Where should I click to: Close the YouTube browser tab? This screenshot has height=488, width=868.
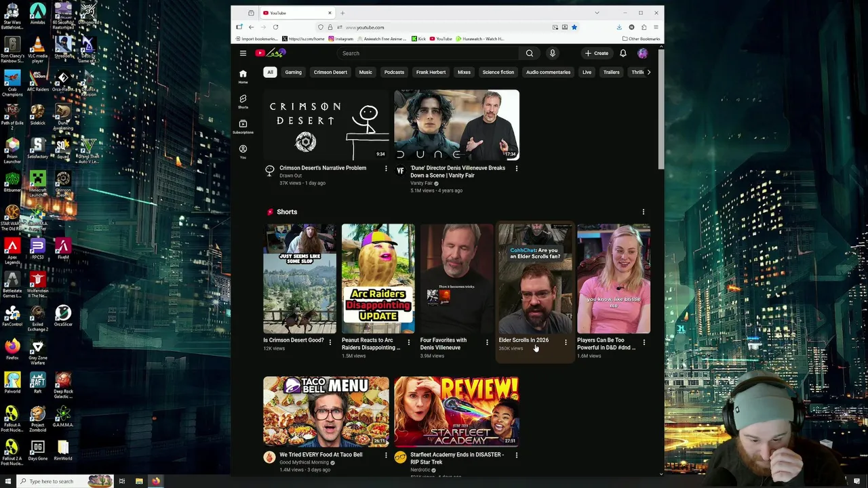pyautogui.click(x=330, y=13)
